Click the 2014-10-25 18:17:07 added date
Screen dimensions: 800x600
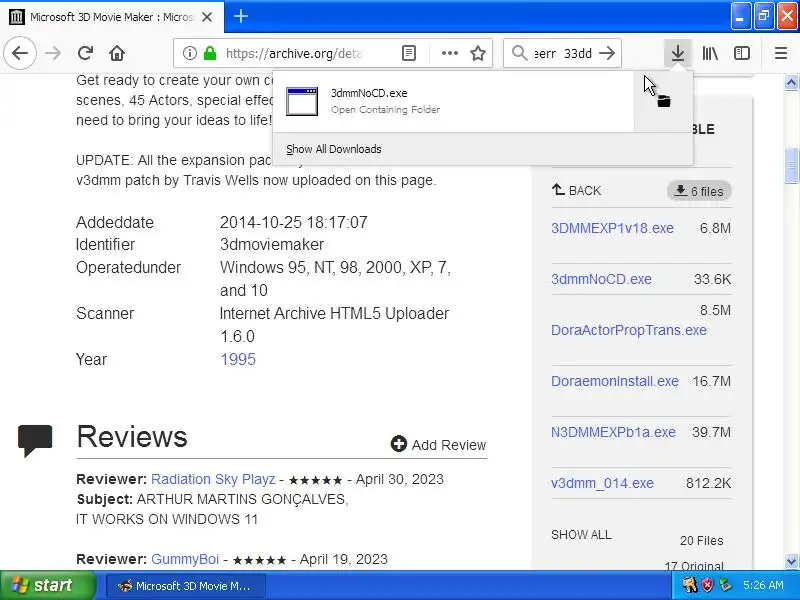point(293,222)
